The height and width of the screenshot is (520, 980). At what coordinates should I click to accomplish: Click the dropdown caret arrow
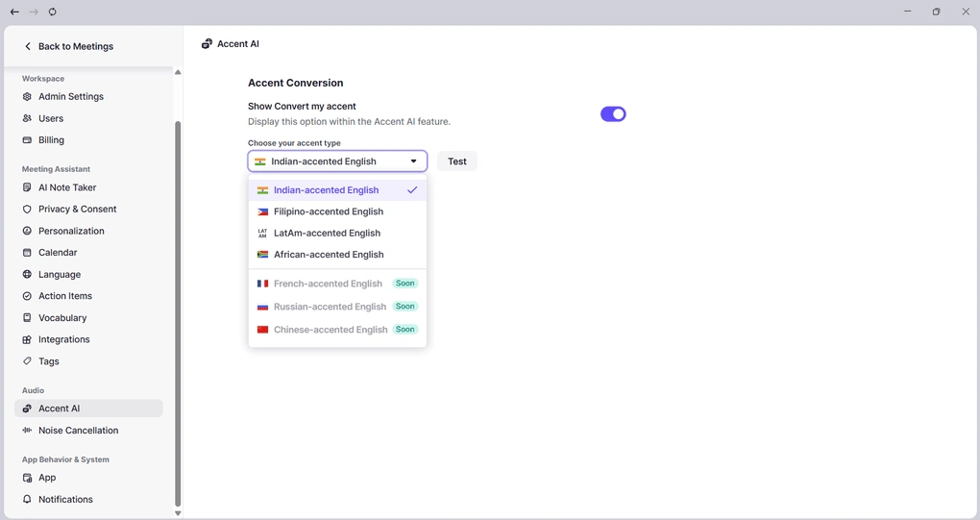pyautogui.click(x=414, y=161)
